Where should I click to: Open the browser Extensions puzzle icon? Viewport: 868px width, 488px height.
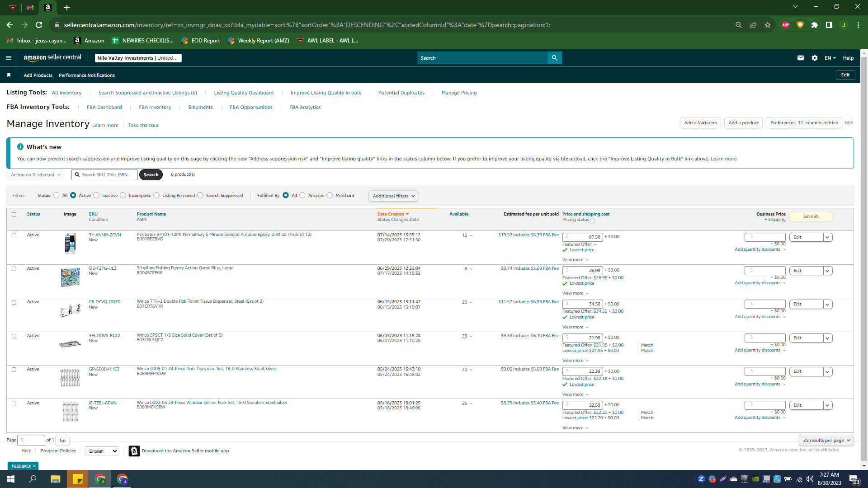click(815, 25)
